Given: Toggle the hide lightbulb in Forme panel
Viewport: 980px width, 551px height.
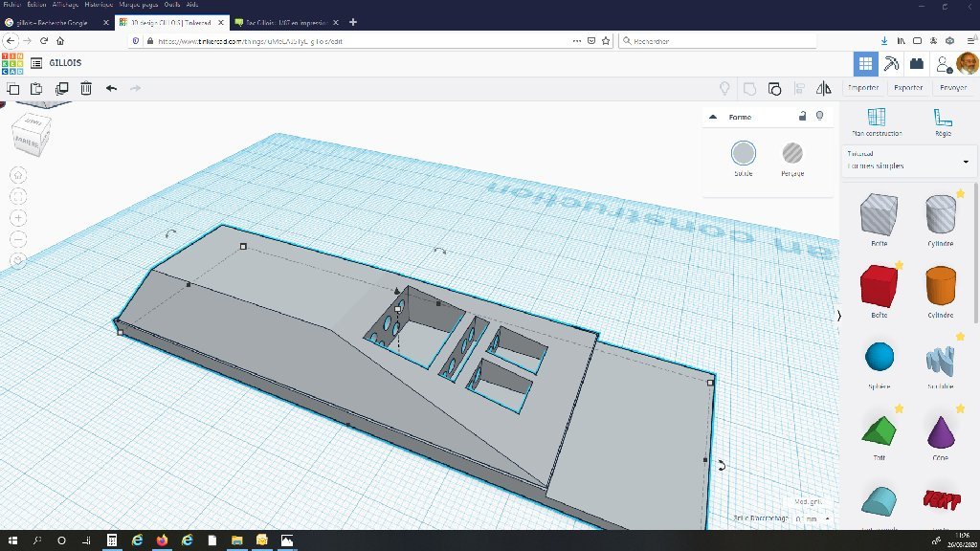Looking at the screenshot, I should coord(820,116).
